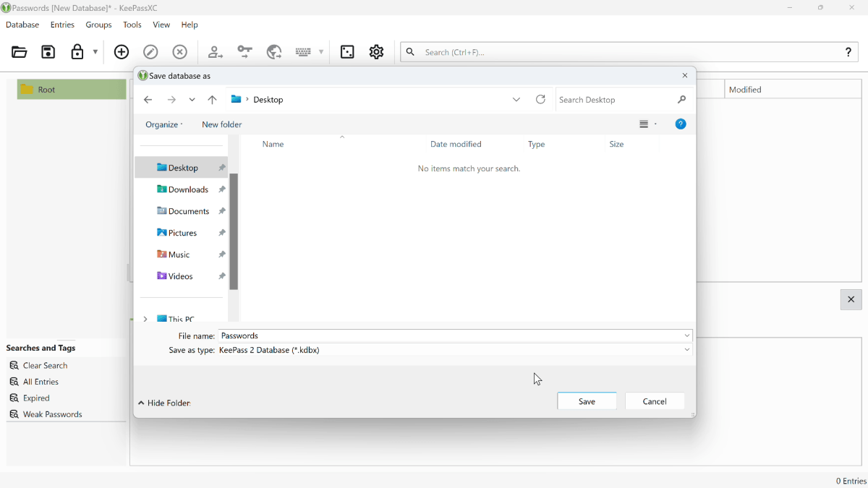868x488 pixels.
Task: Lock the database with padlock icon
Action: 77,52
